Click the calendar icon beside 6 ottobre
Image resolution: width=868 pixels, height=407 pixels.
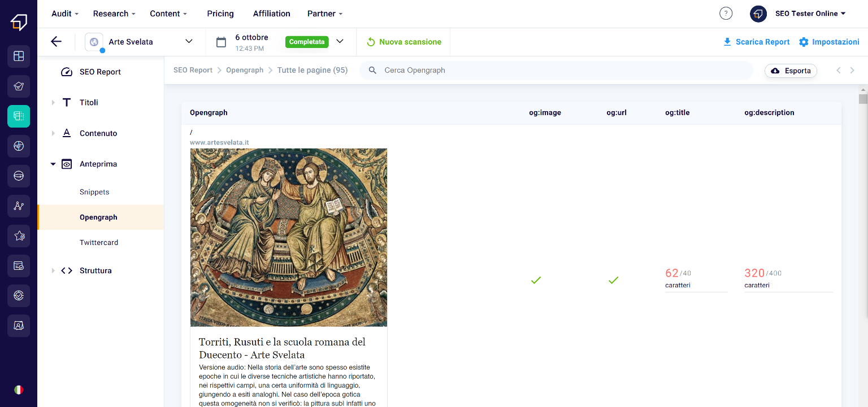click(222, 42)
